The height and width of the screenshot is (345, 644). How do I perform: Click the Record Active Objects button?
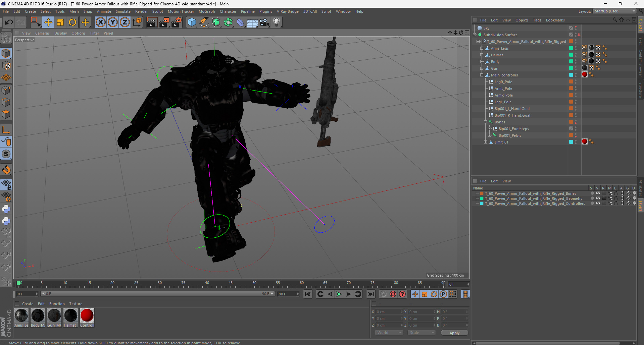(x=383, y=294)
